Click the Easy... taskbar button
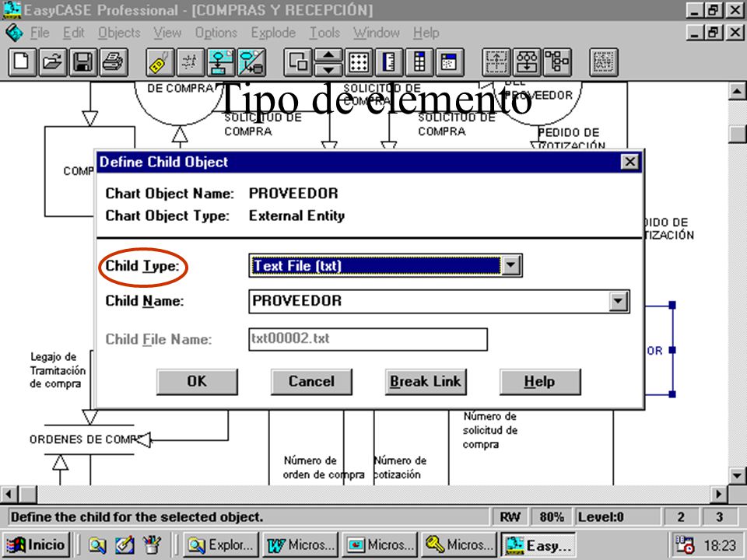Image resolution: width=747 pixels, height=560 pixels. tap(538, 544)
